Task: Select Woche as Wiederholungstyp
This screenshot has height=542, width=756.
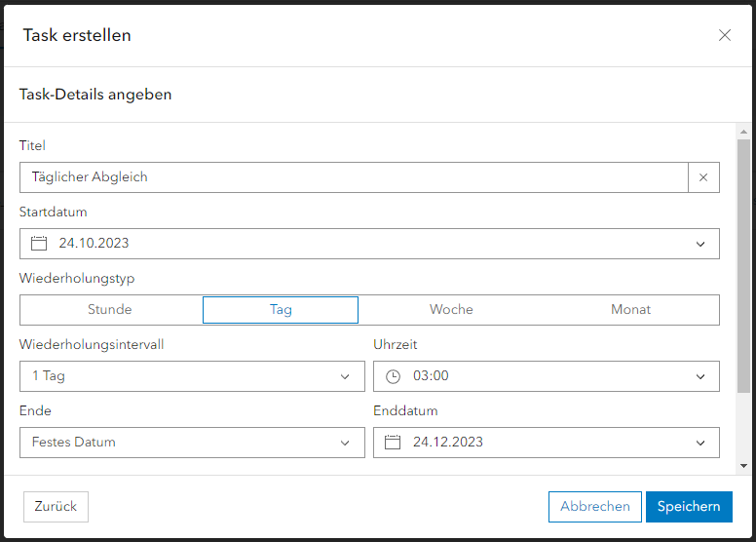Action: (451, 309)
